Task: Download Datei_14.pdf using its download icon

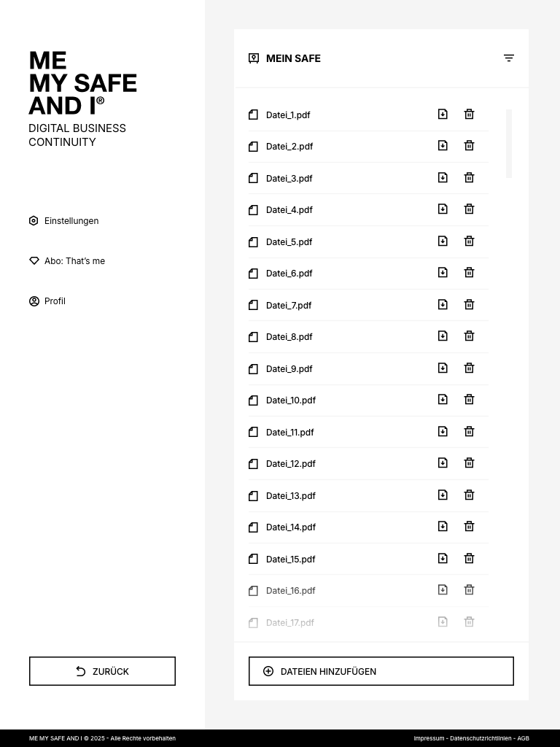Action: point(443,526)
